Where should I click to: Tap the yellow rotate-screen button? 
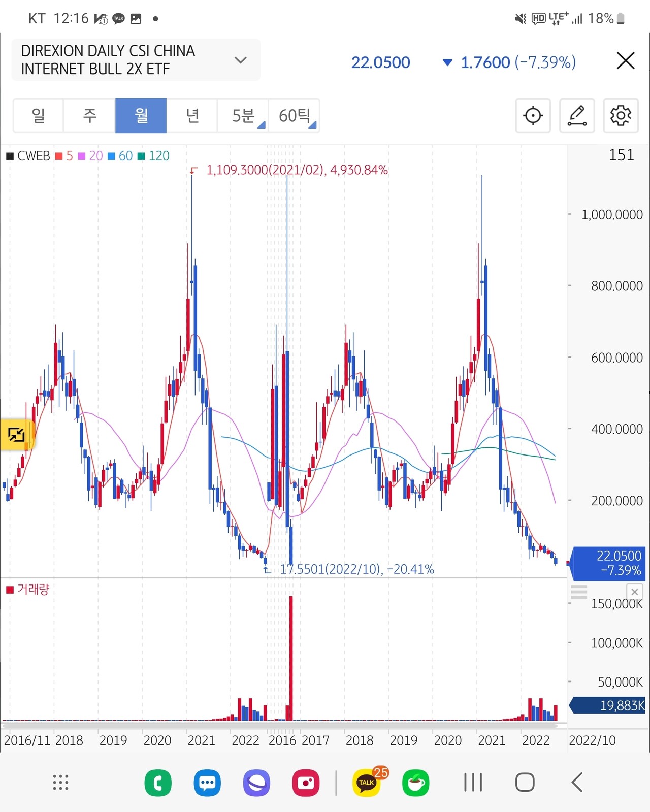[16, 435]
